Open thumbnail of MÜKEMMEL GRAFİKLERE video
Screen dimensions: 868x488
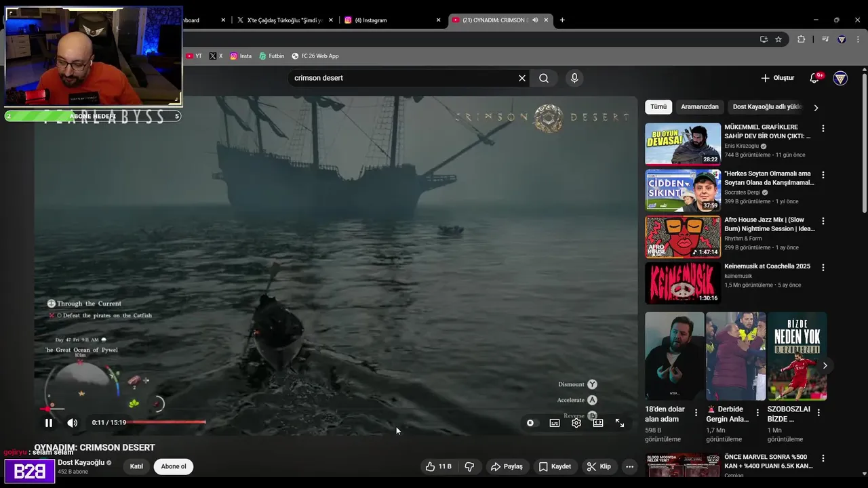[x=683, y=144]
